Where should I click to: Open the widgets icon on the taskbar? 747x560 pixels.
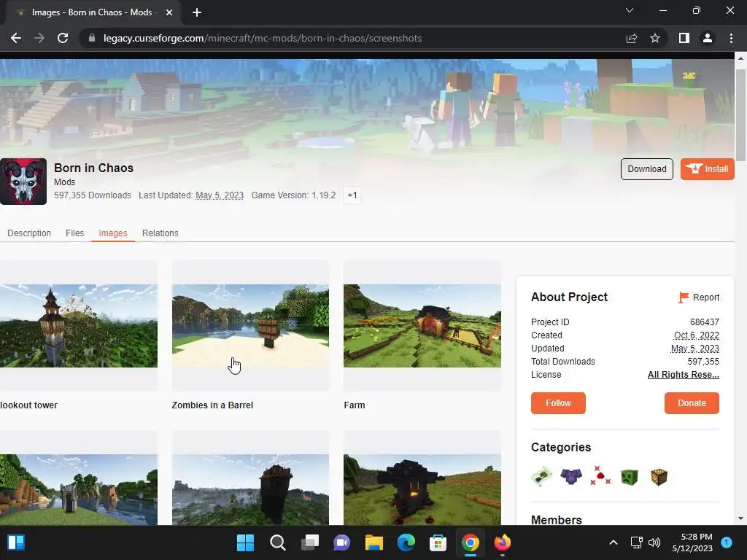[x=16, y=542]
